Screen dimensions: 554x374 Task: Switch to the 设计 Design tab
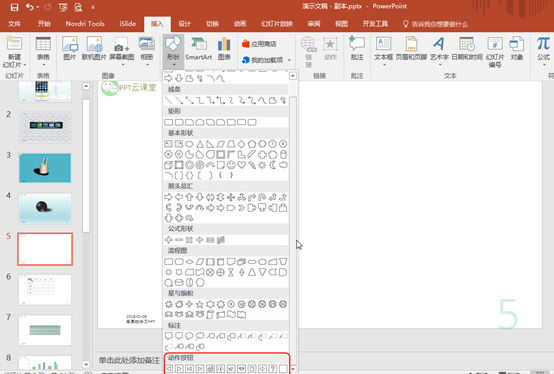pos(184,24)
